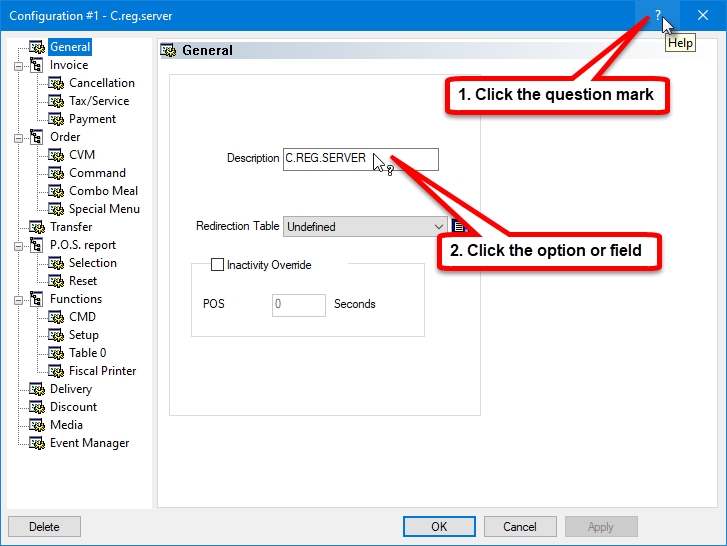This screenshot has width=727, height=546.
Task: Click the Fiscal Printer item icon
Action: point(56,371)
